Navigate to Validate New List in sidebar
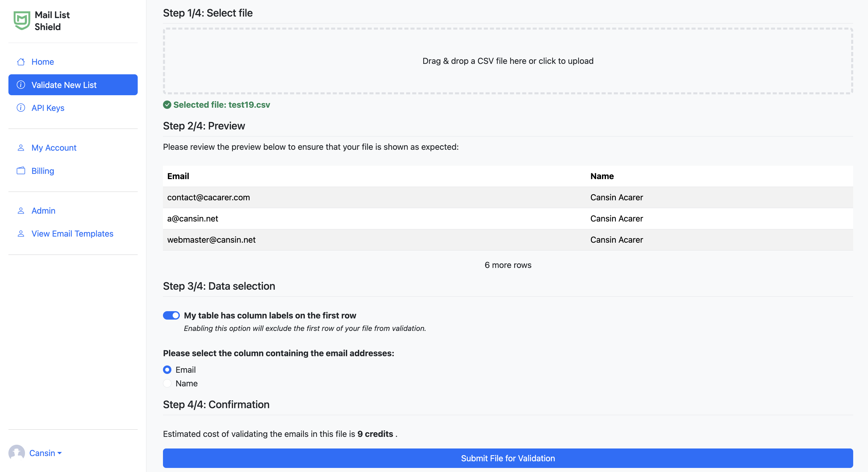The width and height of the screenshot is (868, 472). 64,85
